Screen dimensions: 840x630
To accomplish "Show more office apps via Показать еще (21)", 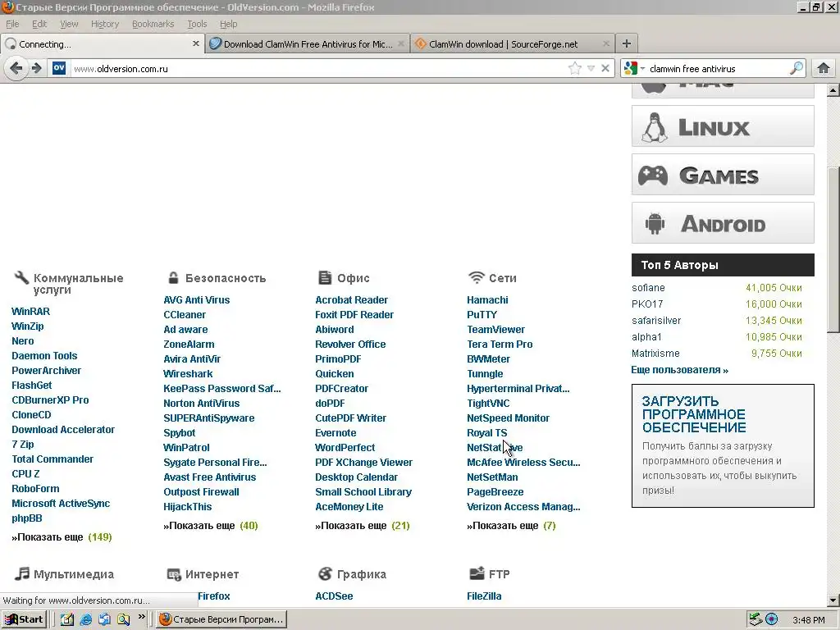I will point(362,526).
